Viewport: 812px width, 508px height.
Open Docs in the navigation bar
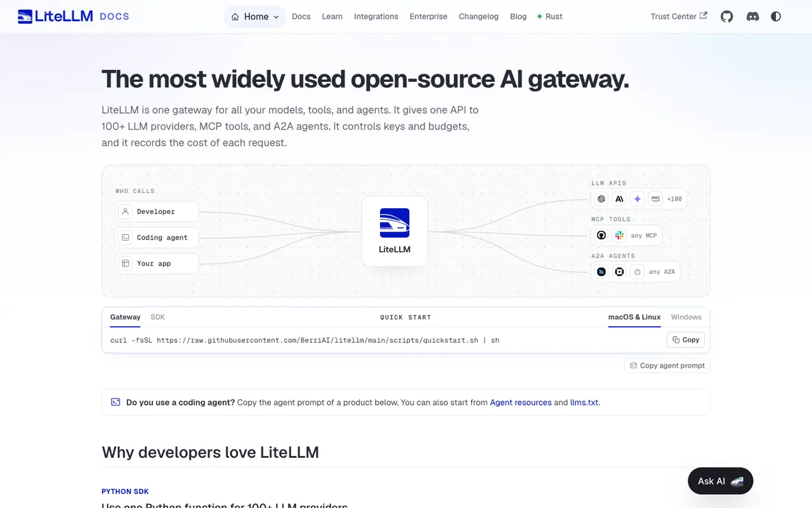pyautogui.click(x=301, y=17)
